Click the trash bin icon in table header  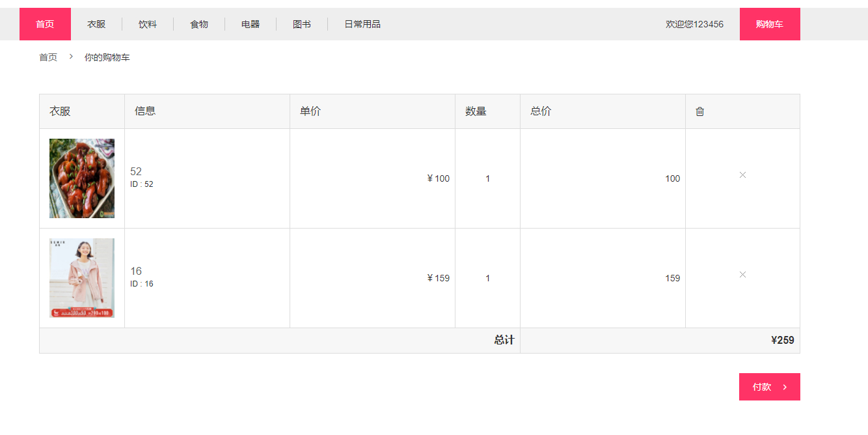[699, 111]
